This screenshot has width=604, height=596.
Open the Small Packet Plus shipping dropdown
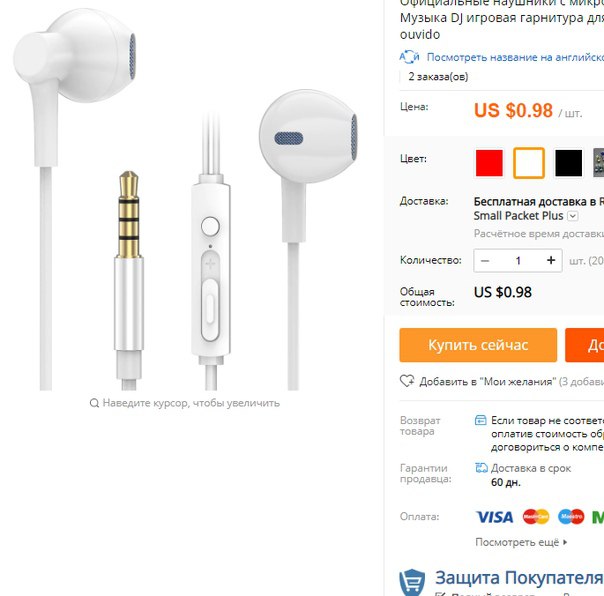573,216
